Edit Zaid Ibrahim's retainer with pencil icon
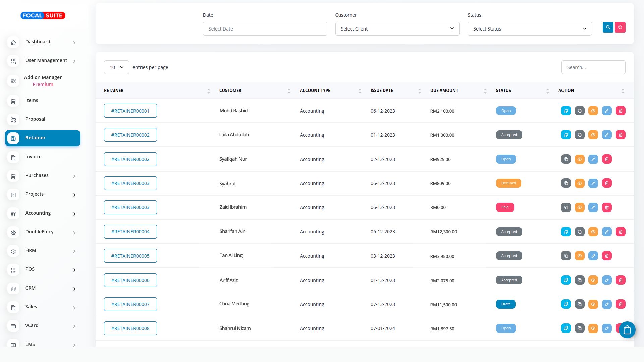The height and width of the screenshot is (362, 644). 593,207
